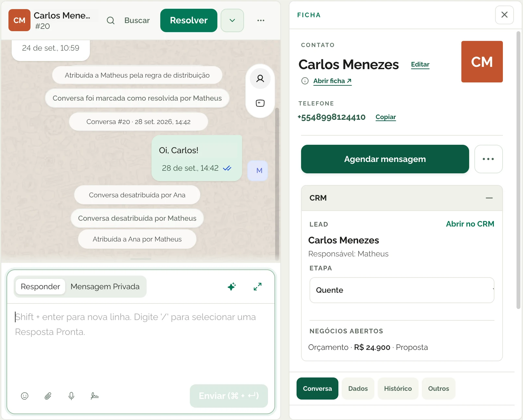Switch to Mensagem Privada mode
This screenshot has height=420, width=523.
click(105, 287)
